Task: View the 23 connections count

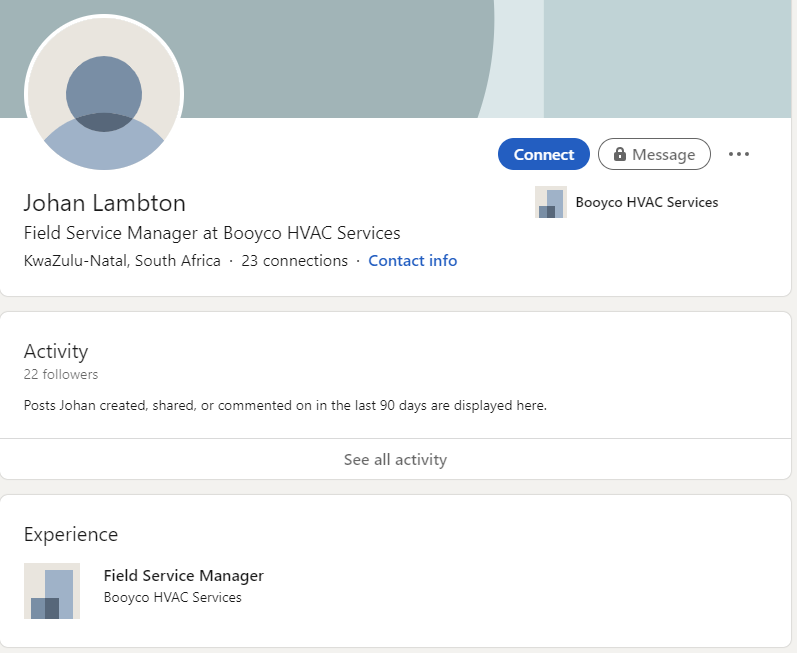Action: (294, 261)
